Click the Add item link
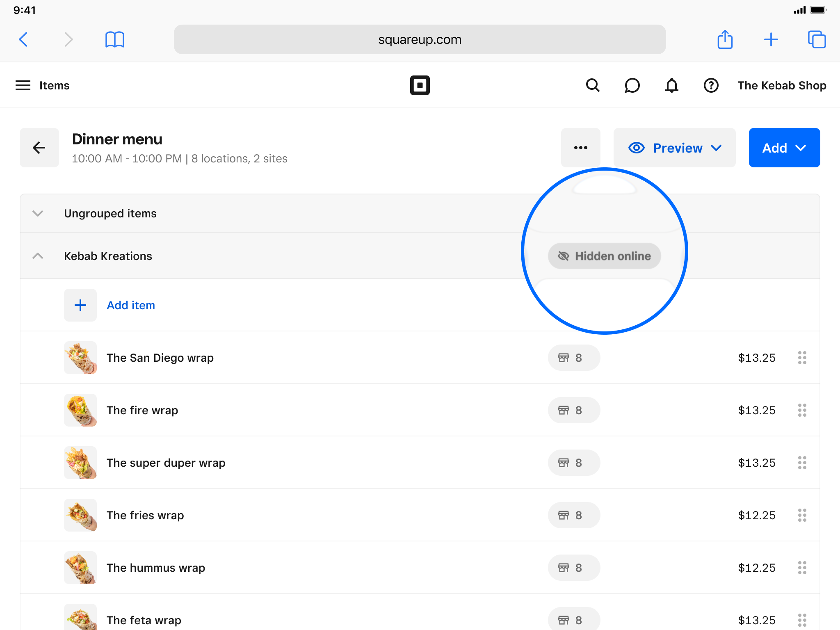 131,305
